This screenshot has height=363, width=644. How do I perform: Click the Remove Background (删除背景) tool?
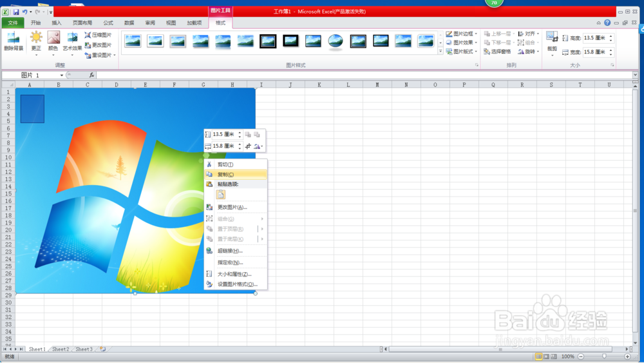pos(14,41)
